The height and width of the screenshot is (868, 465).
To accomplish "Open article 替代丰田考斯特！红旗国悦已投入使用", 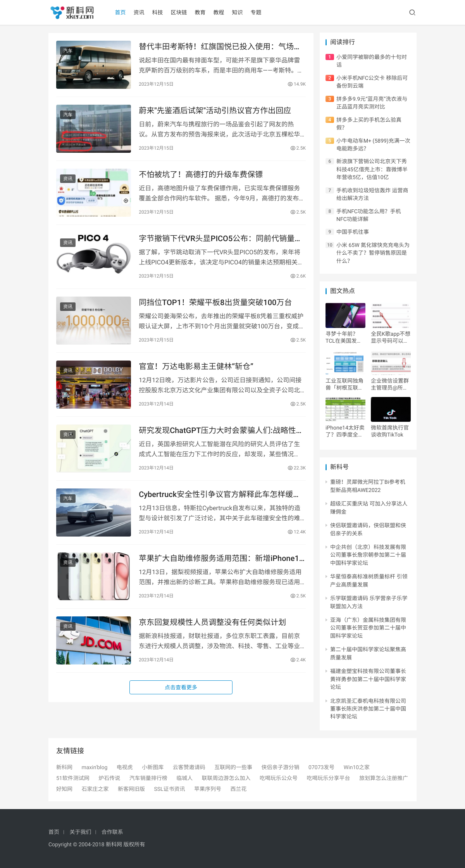I will click(x=219, y=47).
